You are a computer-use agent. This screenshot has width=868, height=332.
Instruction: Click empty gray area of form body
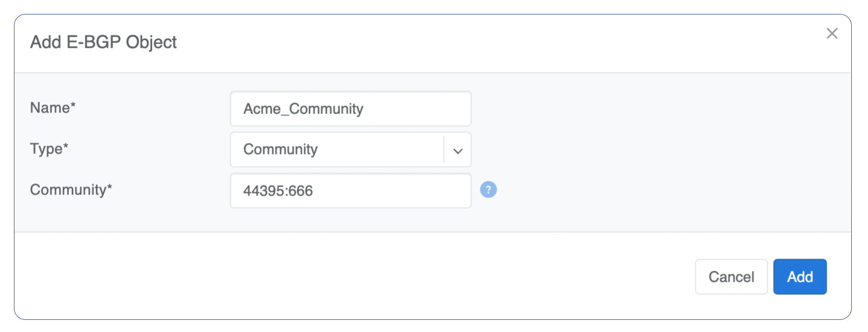pos(654,149)
